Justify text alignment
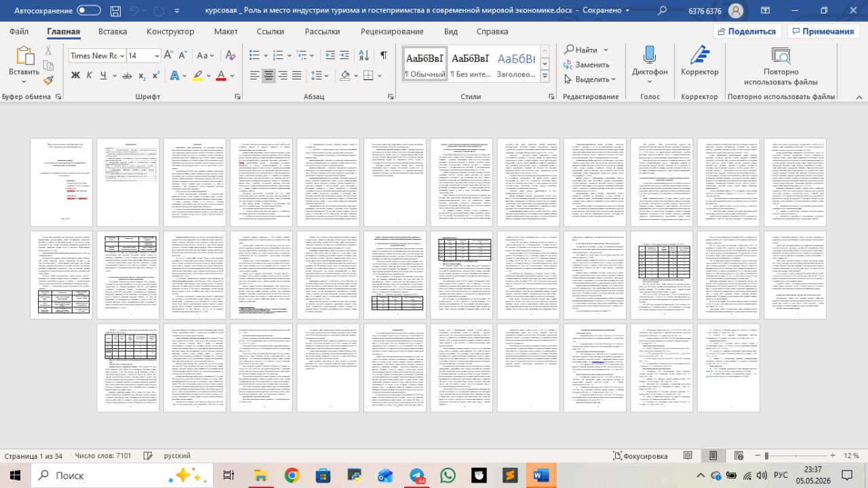This screenshot has height=488, width=868. pyautogui.click(x=298, y=75)
